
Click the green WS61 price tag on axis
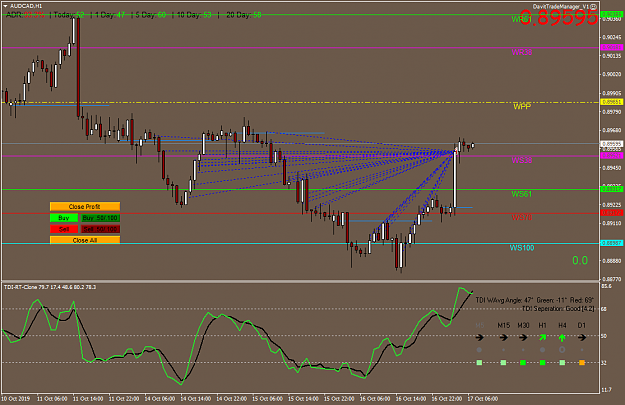coord(611,189)
